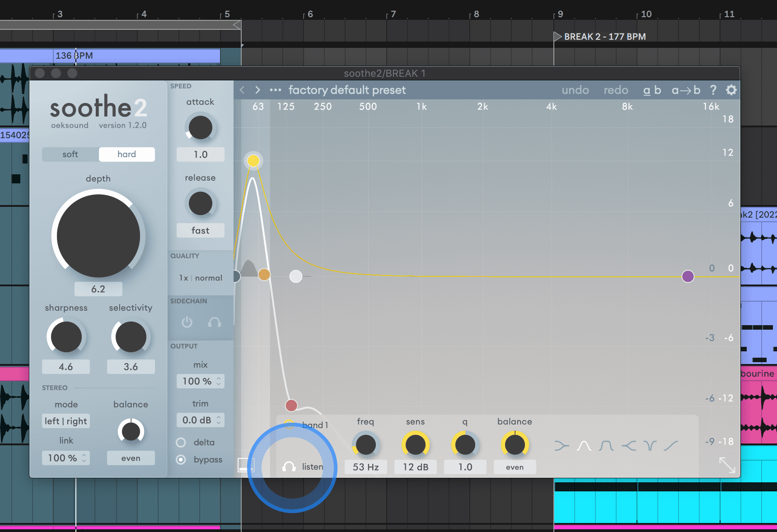This screenshot has width=777, height=532.
Task: Click band 1 freq knob
Action: [x=366, y=445]
